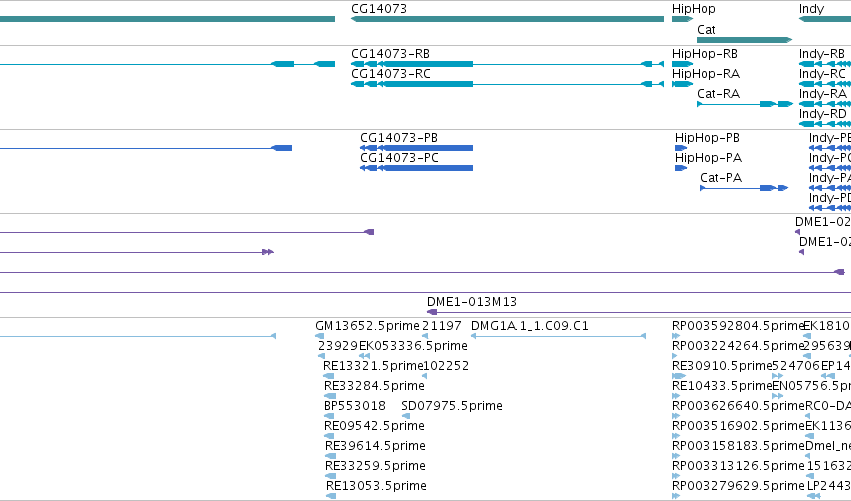Open the RE39614.5prime EST label
Viewport: 851px width, 501px height.
click(375, 447)
